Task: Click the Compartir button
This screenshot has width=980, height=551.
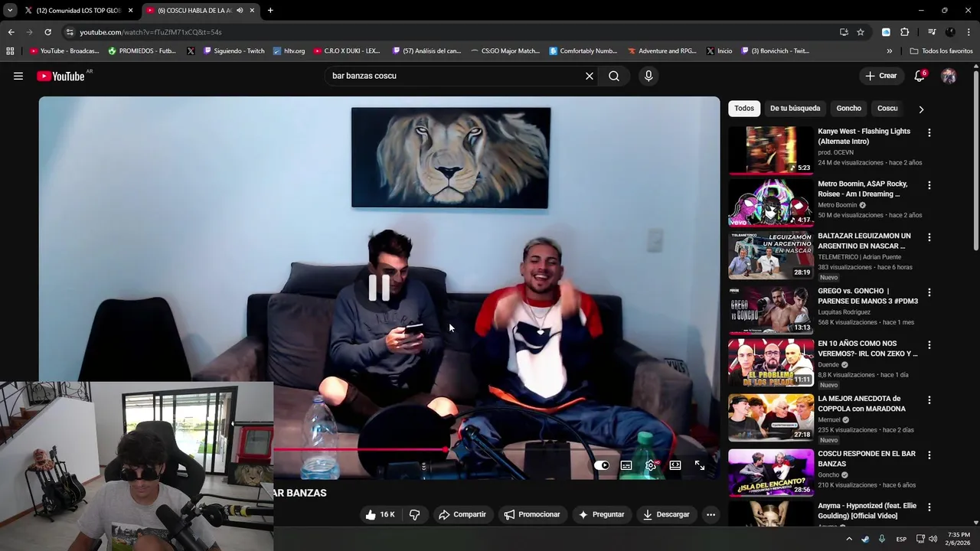Action: 462,514
